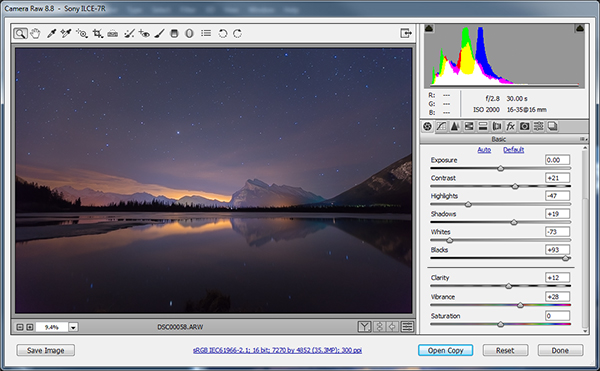This screenshot has width=600, height=371.
Task: Zoom out using the minus button
Action: (20, 327)
